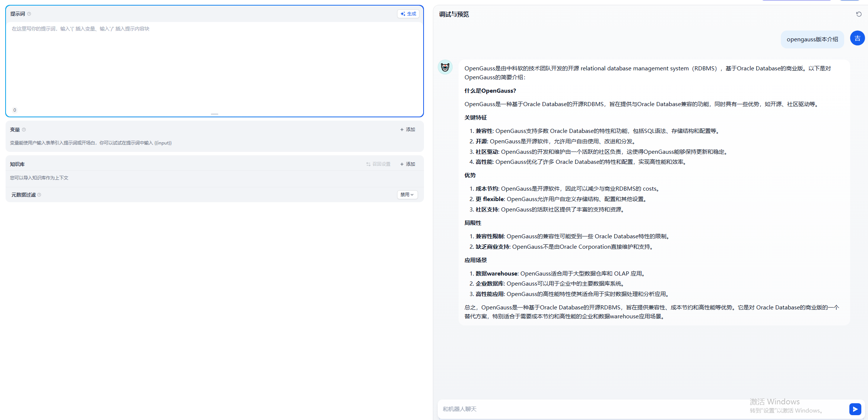The height and width of the screenshot is (420, 868).
Task: Click the 调试与预览 panel title
Action: (x=454, y=14)
